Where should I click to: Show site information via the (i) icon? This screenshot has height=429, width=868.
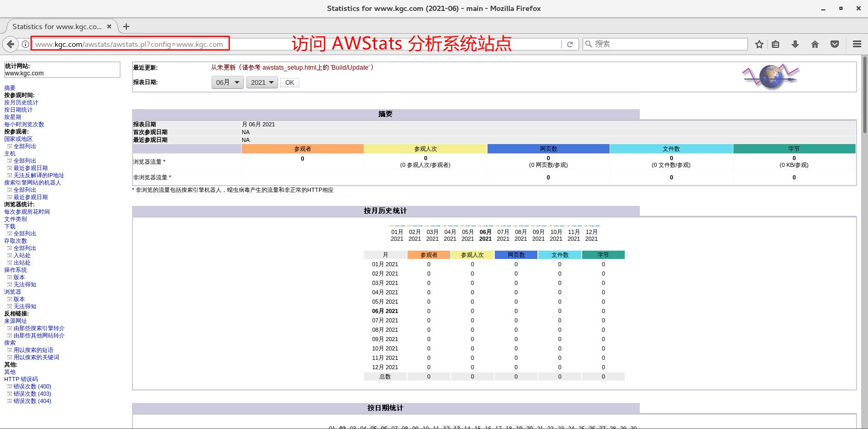coord(25,44)
